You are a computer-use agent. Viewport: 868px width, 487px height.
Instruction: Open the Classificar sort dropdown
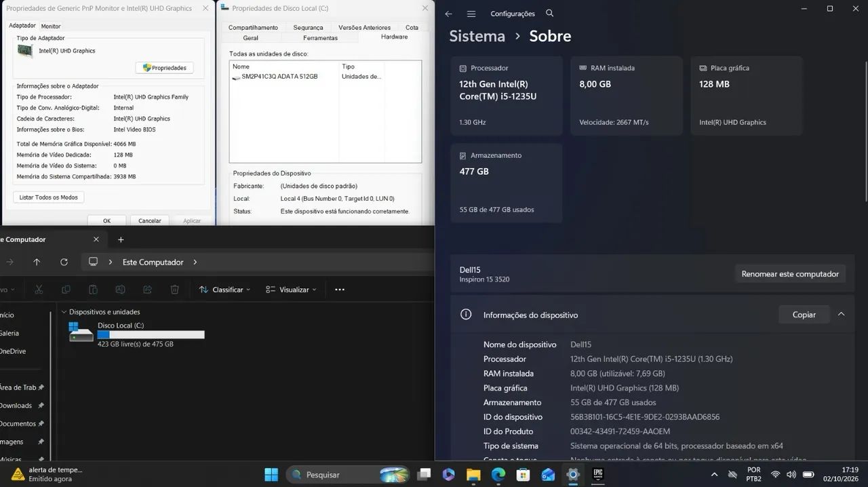point(224,290)
